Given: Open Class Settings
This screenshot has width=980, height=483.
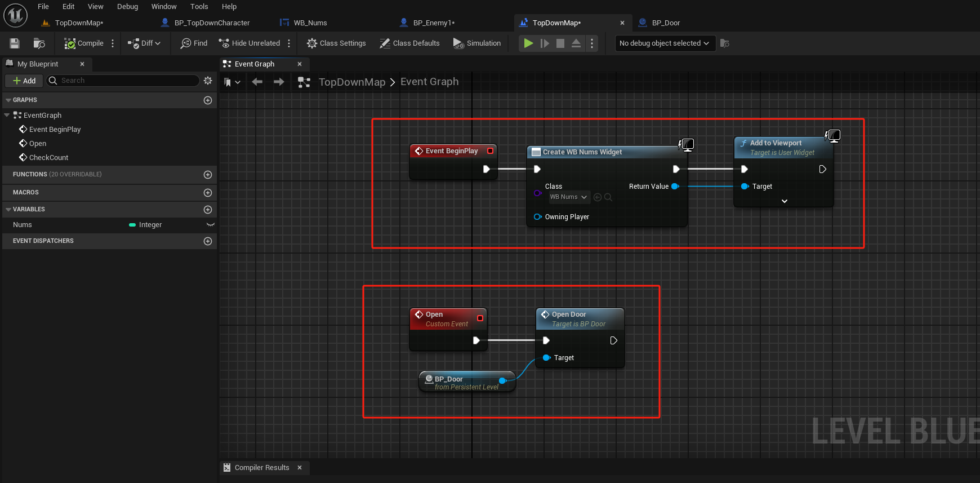Looking at the screenshot, I should click(x=336, y=43).
